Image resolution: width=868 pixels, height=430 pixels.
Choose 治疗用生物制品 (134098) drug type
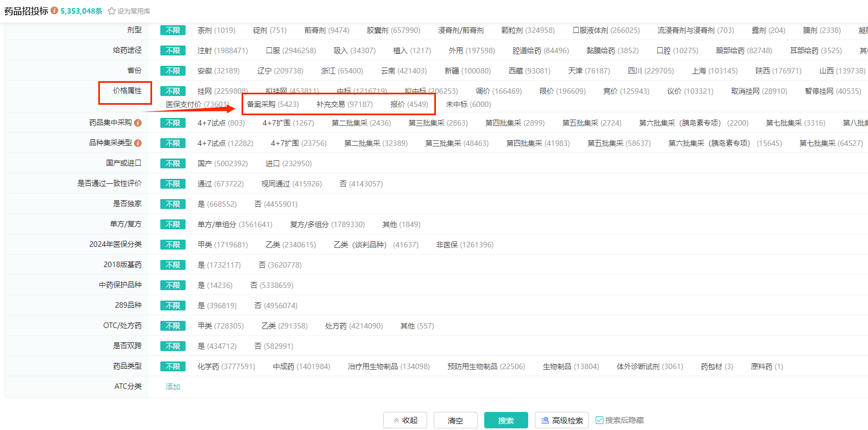coord(389,366)
